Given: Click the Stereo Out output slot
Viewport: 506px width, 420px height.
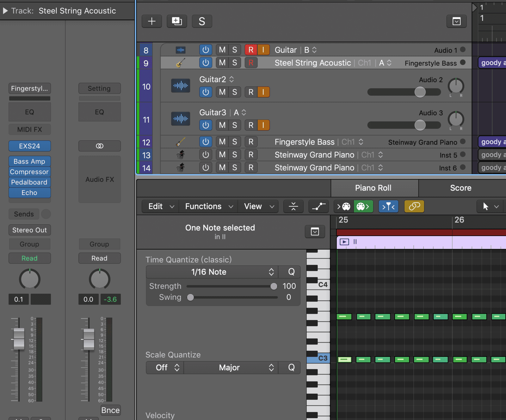Looking at the screenshot, I should tap(29, 230).
